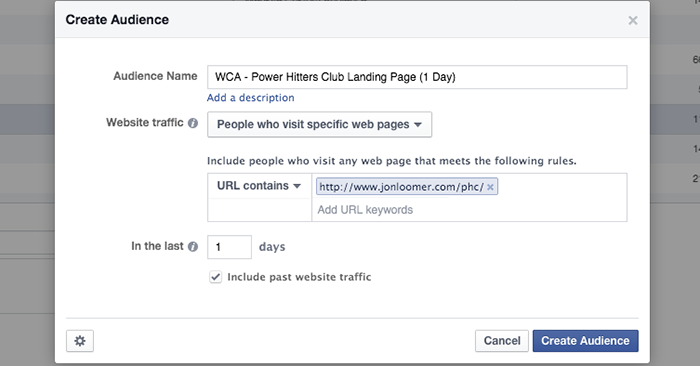Click the days number input field
The width and height of the screenshot is (700, 366).
click(229, 247)
